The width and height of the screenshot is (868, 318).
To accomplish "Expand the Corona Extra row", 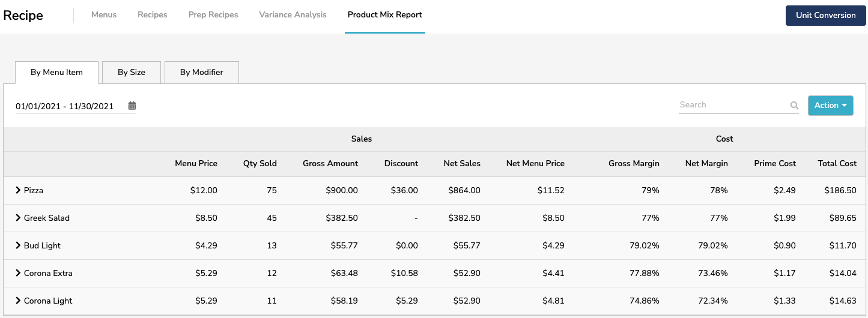I will 18,273.
